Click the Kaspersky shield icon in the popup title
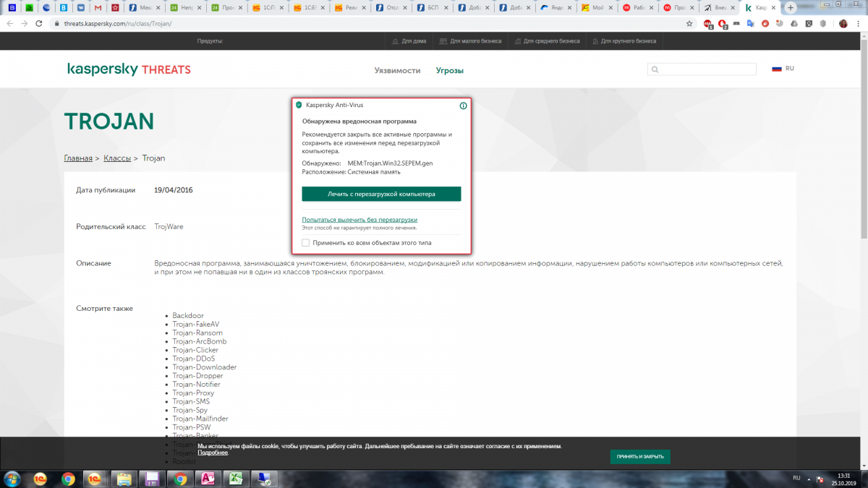This screenshot has height=488, width=868. [299, 105]
